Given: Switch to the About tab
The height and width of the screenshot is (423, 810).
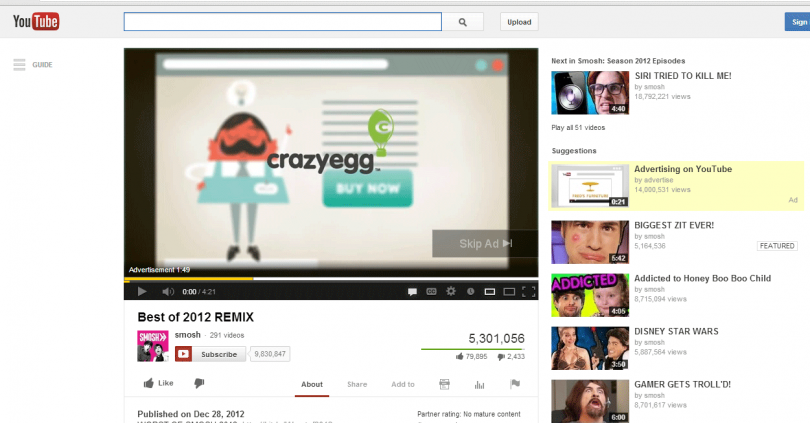Looking at the screenshot, I should (x=311, y=384).
